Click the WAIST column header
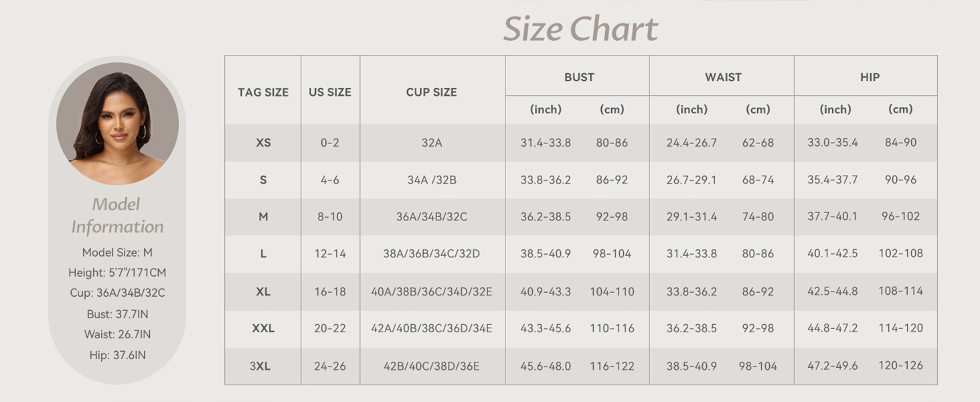 723,77
